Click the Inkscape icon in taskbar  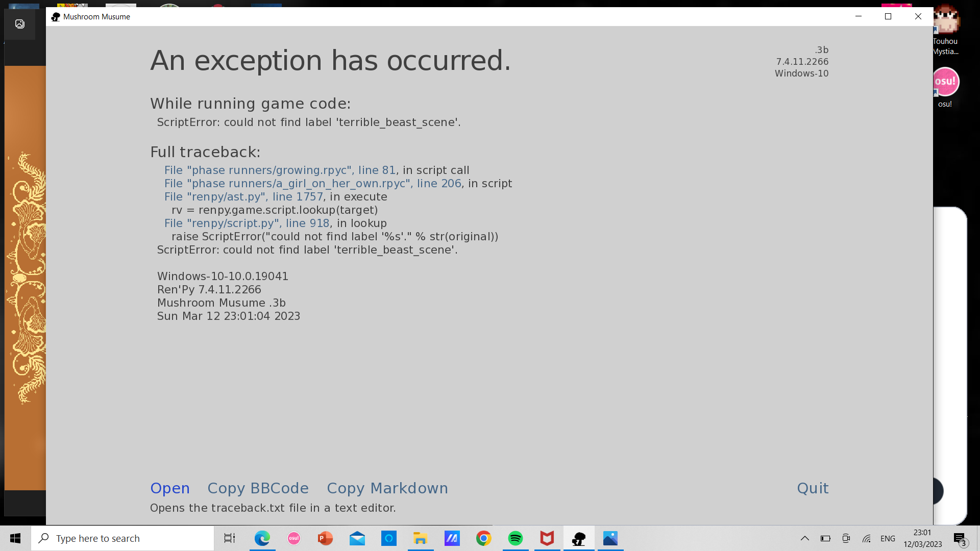click(x=577, y=538)
